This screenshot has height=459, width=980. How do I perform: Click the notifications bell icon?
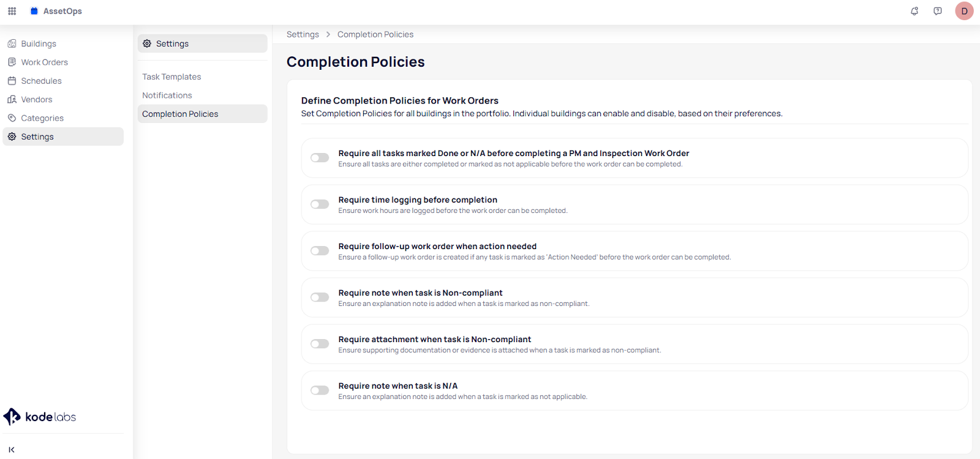pyautogui.click(x=914, y=11)
